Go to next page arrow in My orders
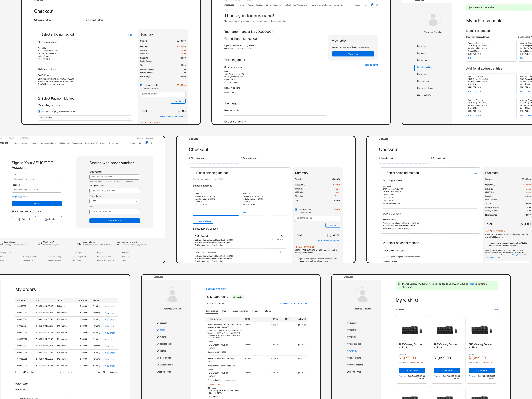 point(71,372)
